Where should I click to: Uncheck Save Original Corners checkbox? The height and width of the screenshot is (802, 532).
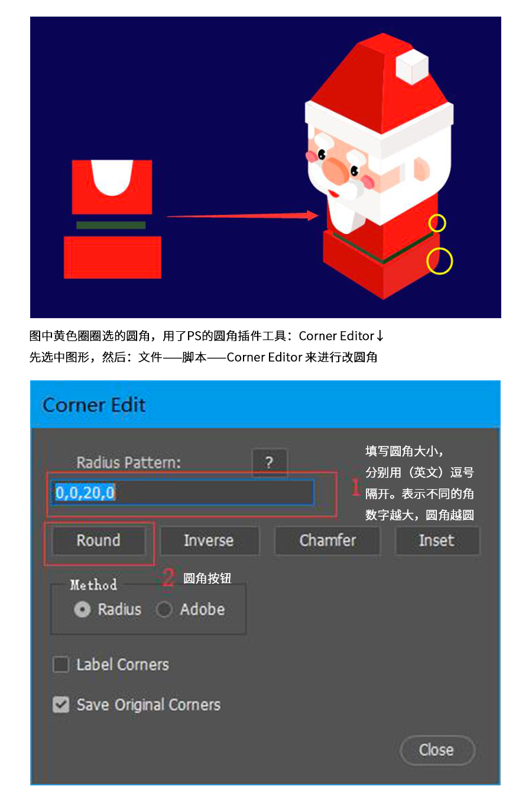click(x=61, y=704)
